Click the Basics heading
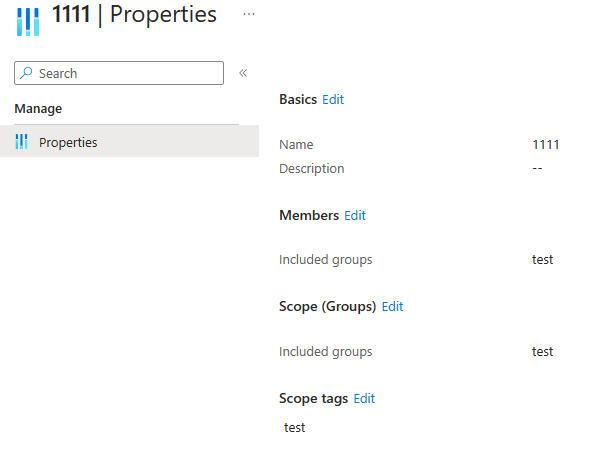600x459 pixels. (298, 99)
